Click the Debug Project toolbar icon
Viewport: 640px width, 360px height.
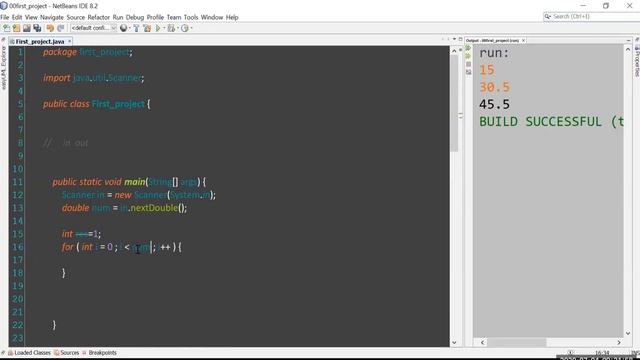pos(171,28)
